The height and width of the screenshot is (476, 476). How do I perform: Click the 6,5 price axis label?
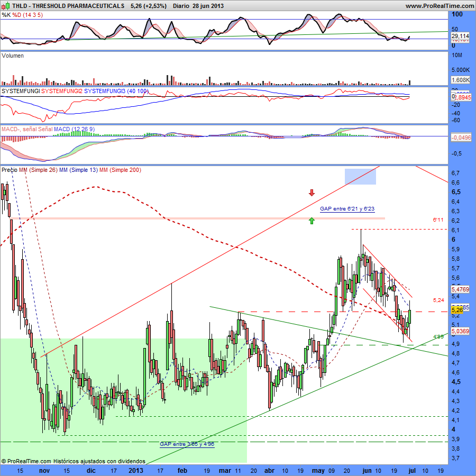[456, 192]
